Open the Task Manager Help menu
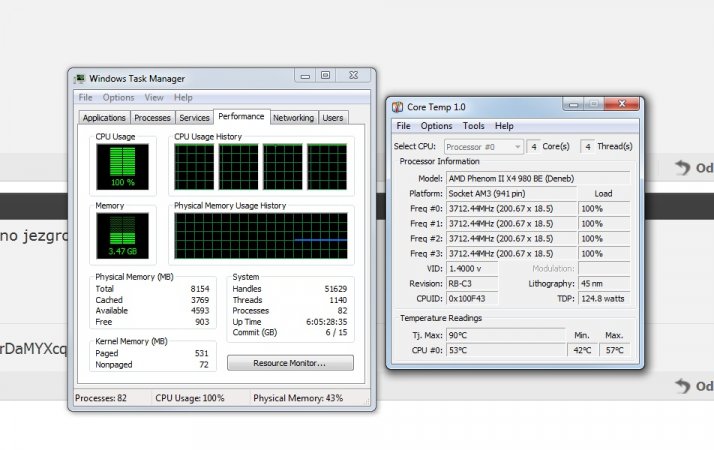The height and width of the screenshot is (450, 714). click(x=183, y=97)
